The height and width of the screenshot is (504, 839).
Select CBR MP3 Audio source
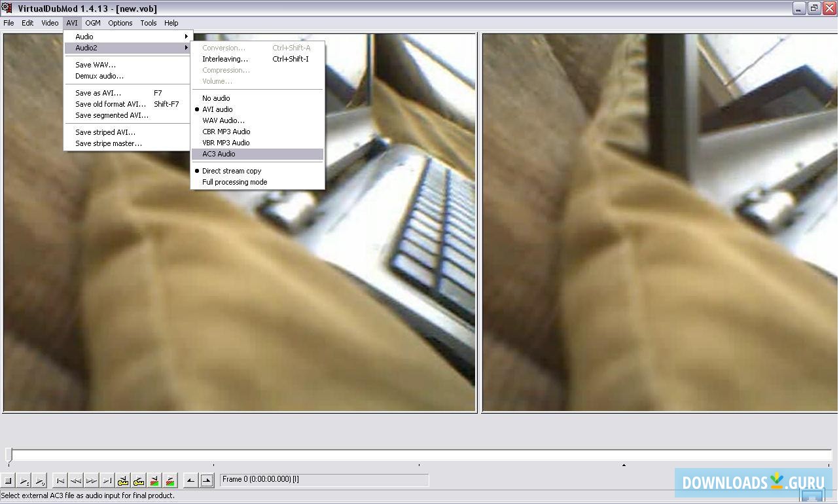(x=258, y=132)
